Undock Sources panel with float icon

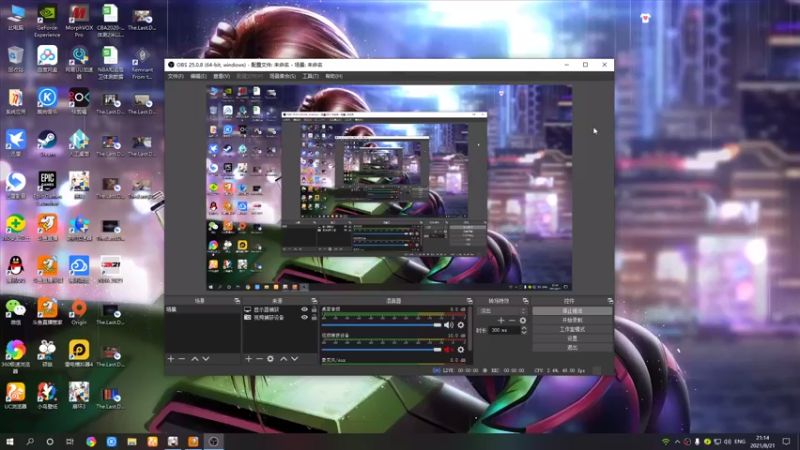314,301
